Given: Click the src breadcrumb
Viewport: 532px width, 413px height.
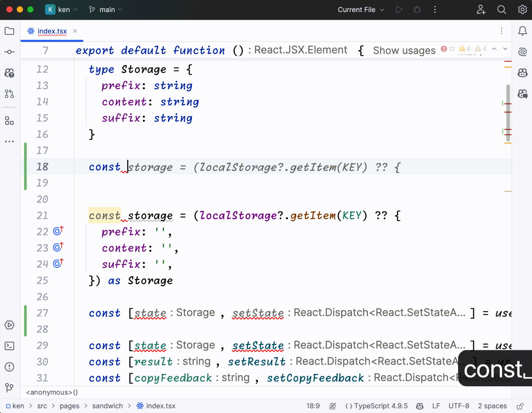Looking at the screenshot, I should point(42,406).
